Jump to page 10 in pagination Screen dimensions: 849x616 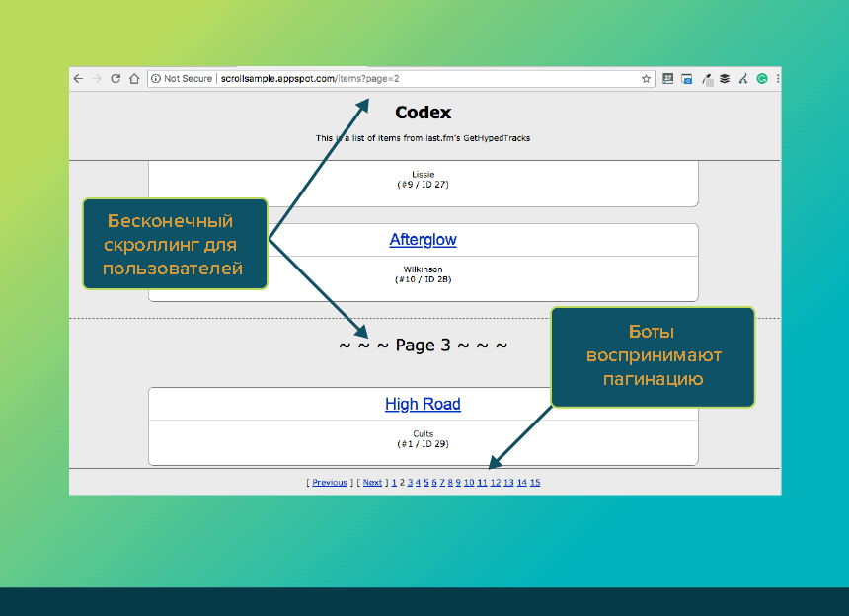click(469, 483)
